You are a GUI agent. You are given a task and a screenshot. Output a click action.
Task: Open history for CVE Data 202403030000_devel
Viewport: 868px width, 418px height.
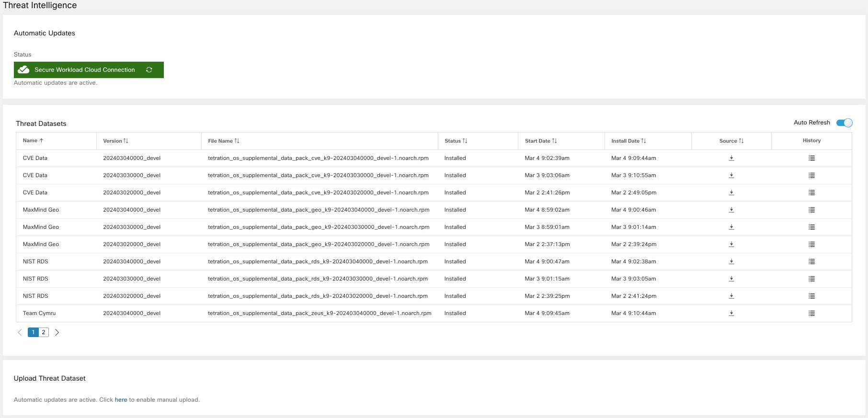click(811, 175)
